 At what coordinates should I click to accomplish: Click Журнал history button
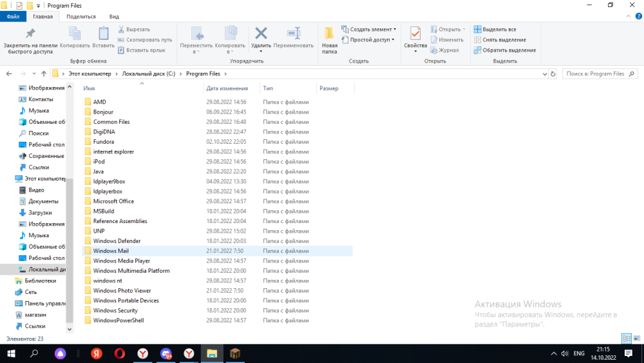444,50
